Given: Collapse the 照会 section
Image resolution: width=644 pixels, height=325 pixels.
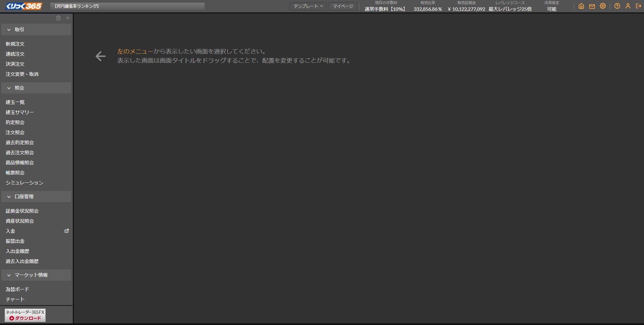Looking at the screenshot, I should 36,88.
